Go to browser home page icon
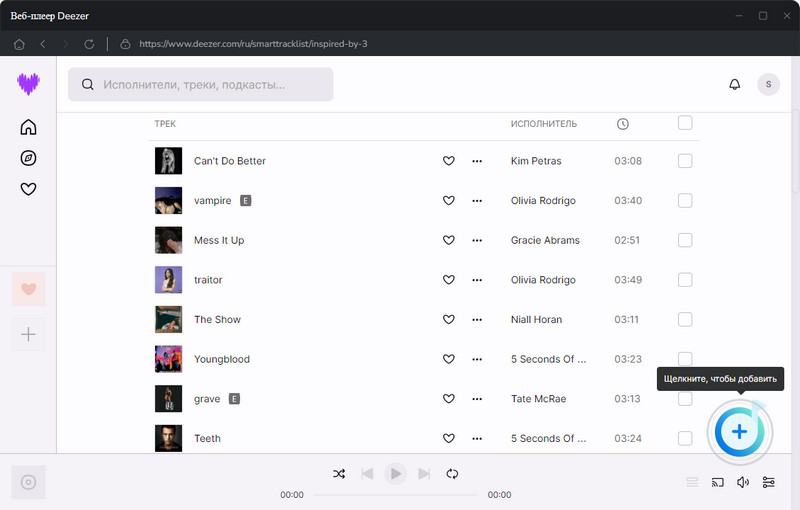 (x=19, y=44)
